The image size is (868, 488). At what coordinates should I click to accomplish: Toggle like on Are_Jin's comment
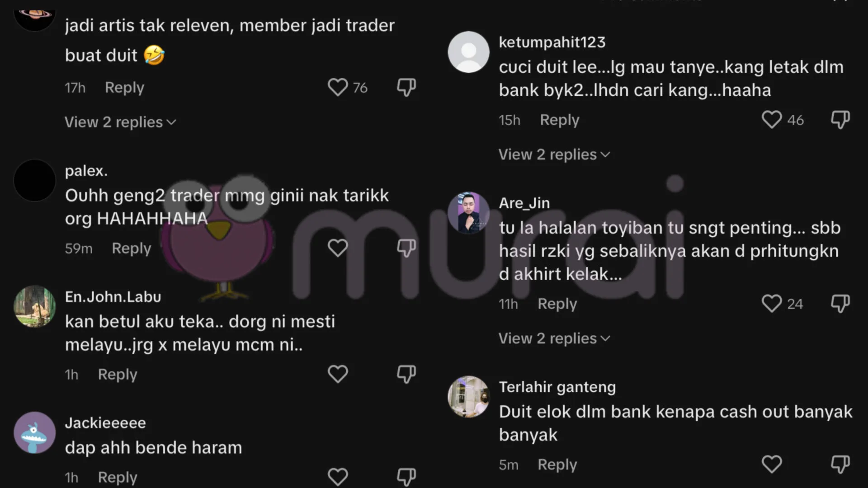click(772, 304)
